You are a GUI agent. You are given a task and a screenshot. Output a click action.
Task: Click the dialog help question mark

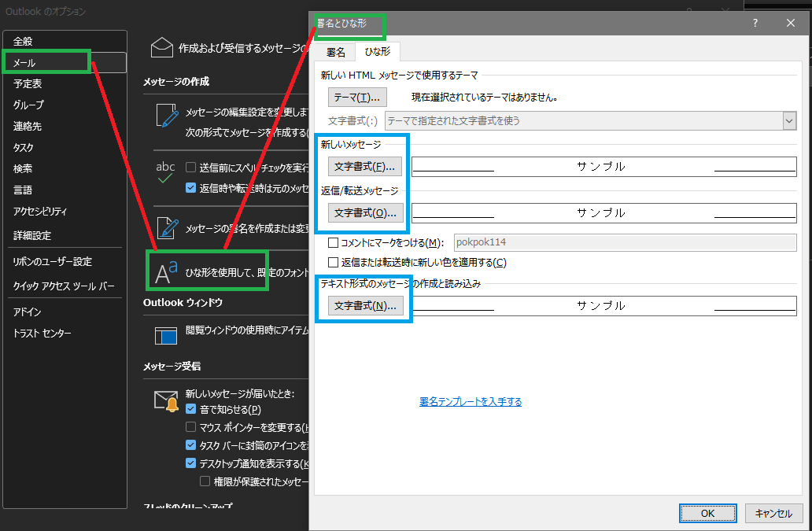755,24
